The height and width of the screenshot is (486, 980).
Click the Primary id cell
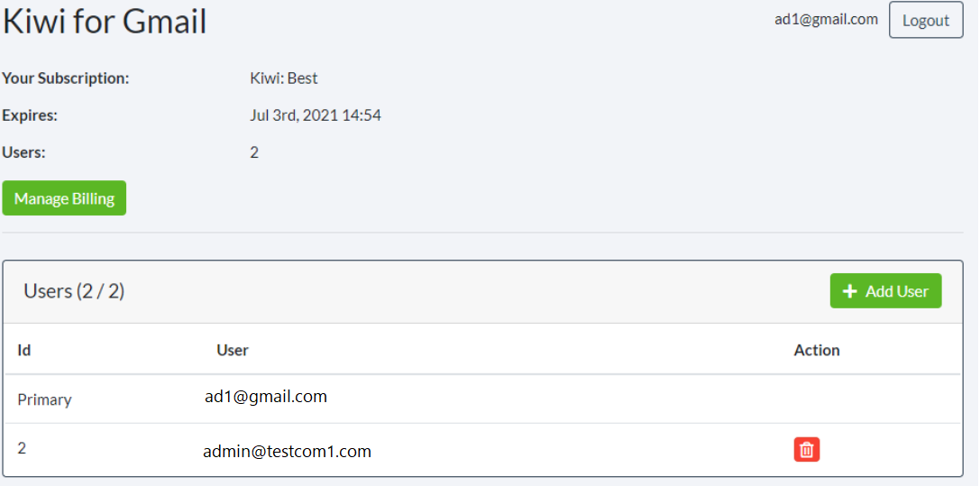click(44, 399)
